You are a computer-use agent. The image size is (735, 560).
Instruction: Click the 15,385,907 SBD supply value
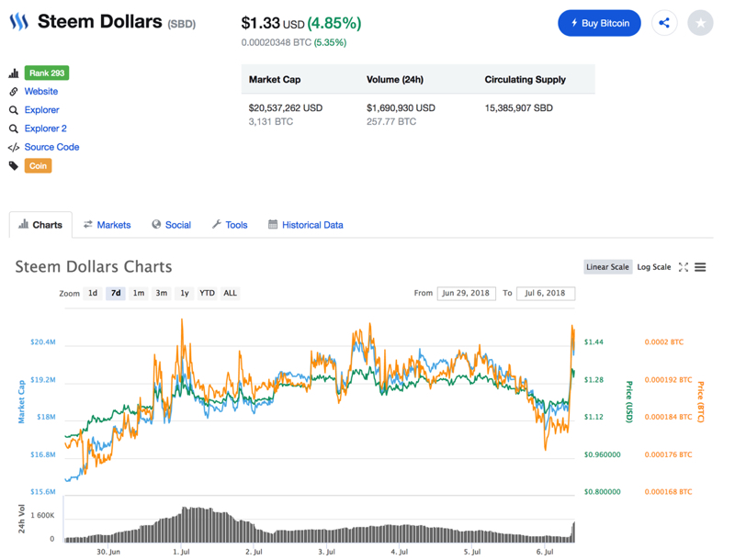tap(518, 108)
